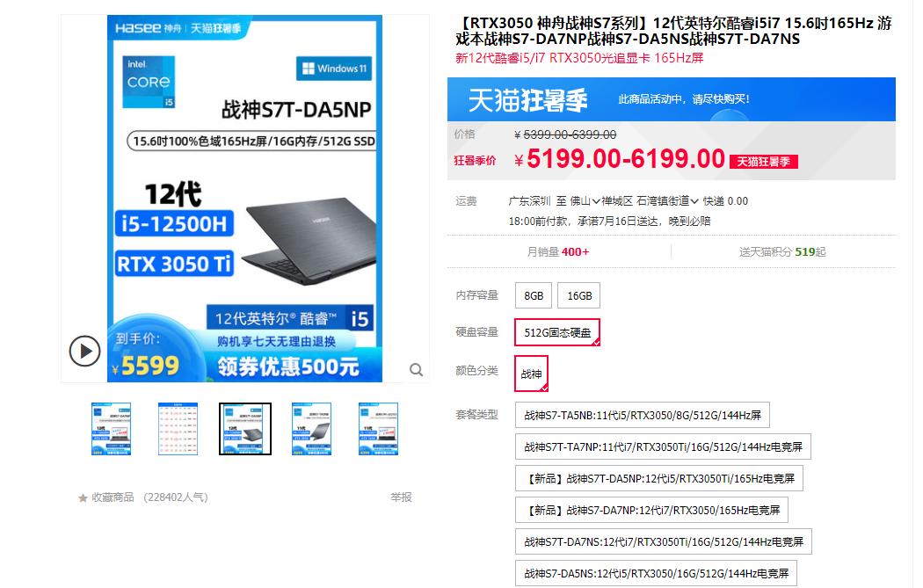Select the 16GB memory option
Screen dimensions: 923x588
579,295
